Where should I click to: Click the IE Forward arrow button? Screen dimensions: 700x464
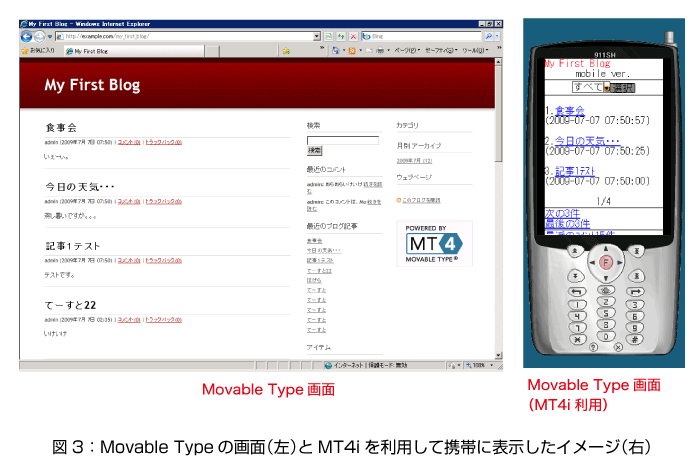coord(40,37)
